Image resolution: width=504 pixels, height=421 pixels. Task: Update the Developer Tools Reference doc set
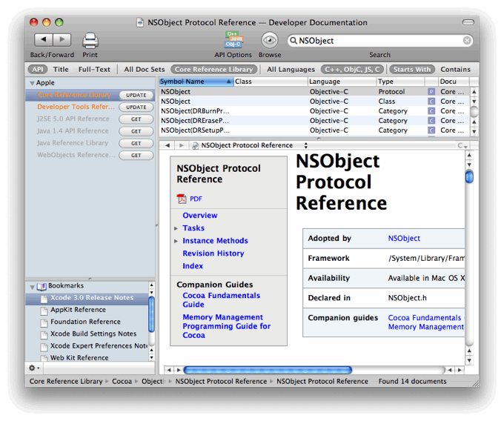136,107
